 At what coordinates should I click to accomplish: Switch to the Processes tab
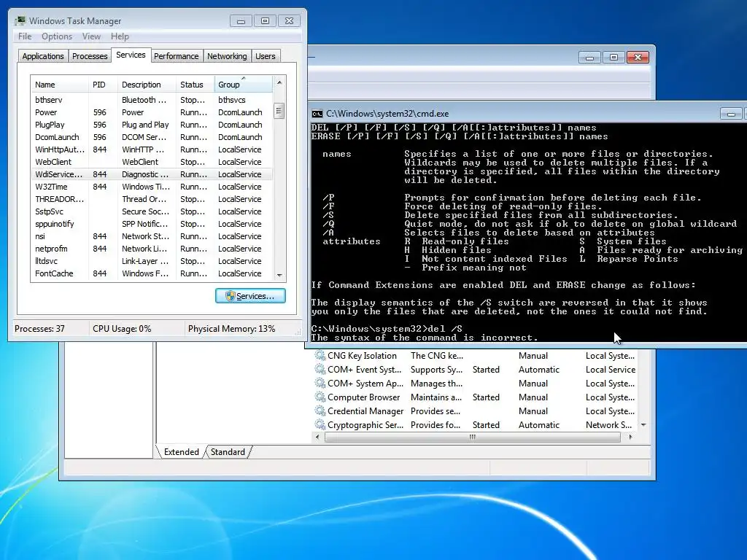(x=90, y=56)
